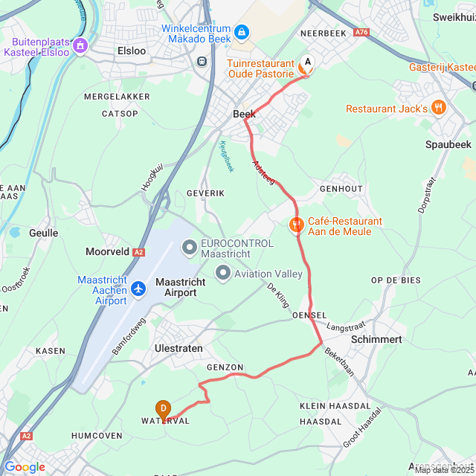Open the Maastricht Aachen Airport plane icon
This screenshot has width=476, height=476.
coord(138,289)
